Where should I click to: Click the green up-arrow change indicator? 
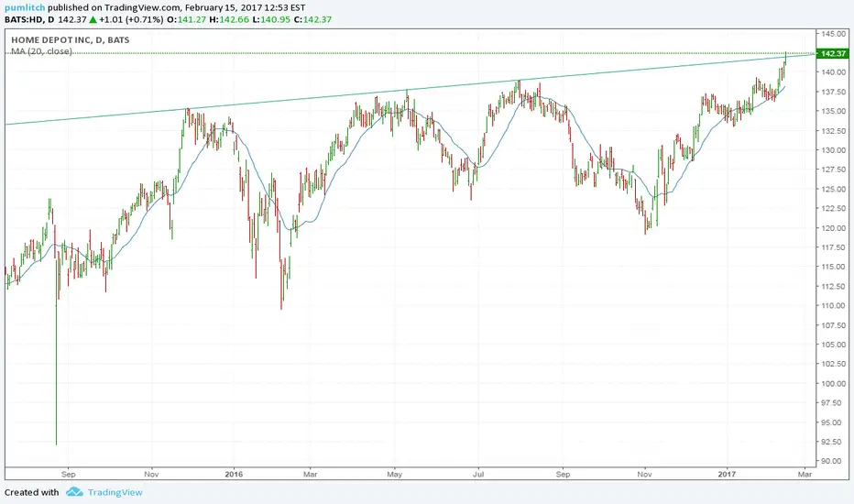coord(93,19)
